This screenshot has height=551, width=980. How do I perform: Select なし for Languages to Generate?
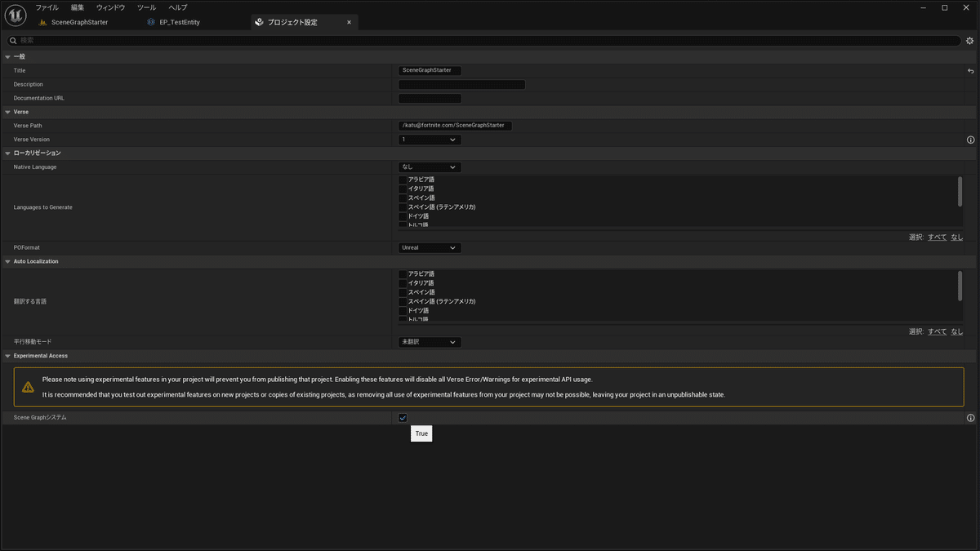click(957, 238)
